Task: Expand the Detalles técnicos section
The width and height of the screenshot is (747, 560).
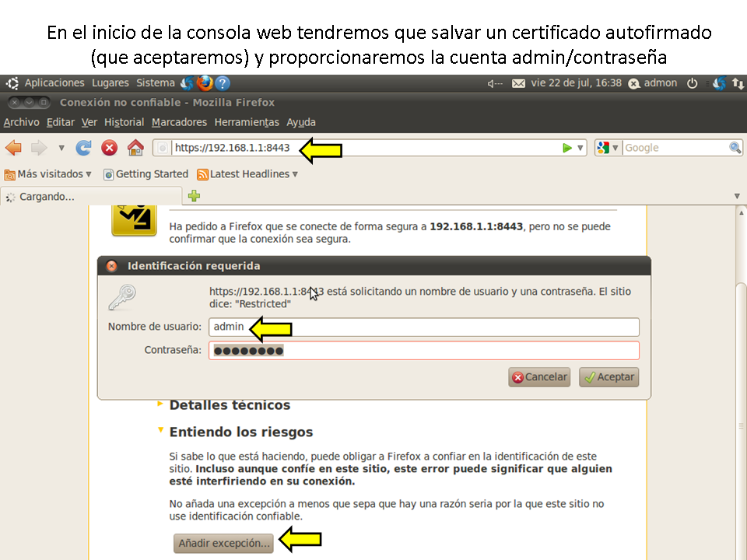Action: click(230, 405)
